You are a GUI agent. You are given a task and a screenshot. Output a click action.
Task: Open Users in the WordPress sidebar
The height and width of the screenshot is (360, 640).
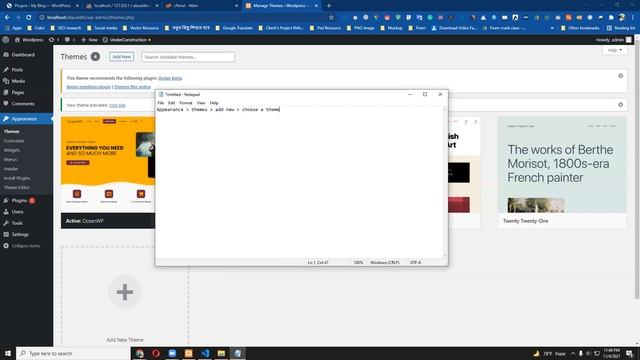point(18,212)
